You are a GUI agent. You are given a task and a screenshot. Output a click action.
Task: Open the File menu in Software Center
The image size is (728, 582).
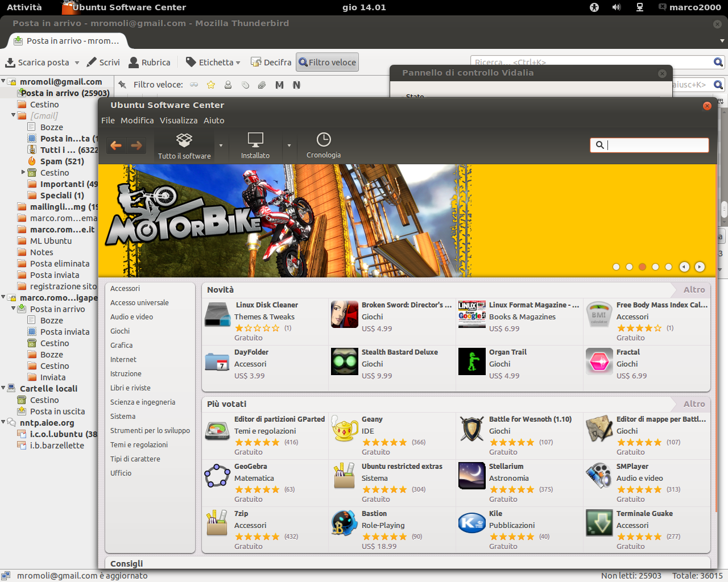click(x=108, y=120)
